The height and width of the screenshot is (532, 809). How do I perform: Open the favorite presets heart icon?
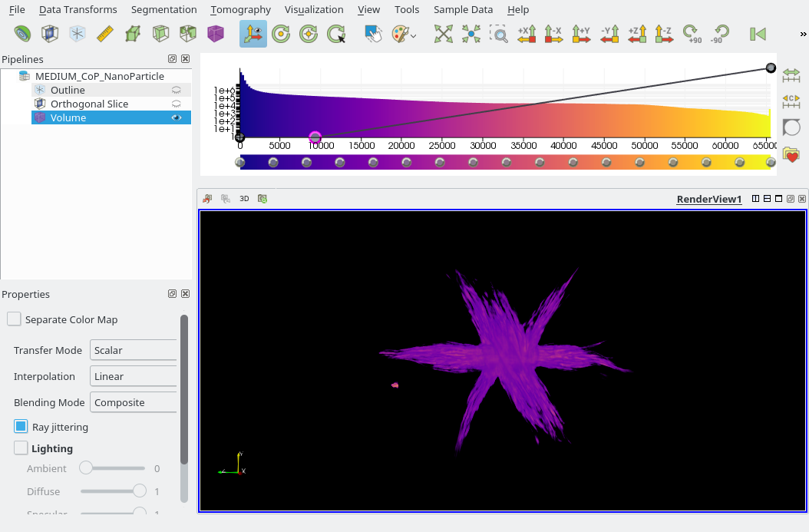pos(791,154)
